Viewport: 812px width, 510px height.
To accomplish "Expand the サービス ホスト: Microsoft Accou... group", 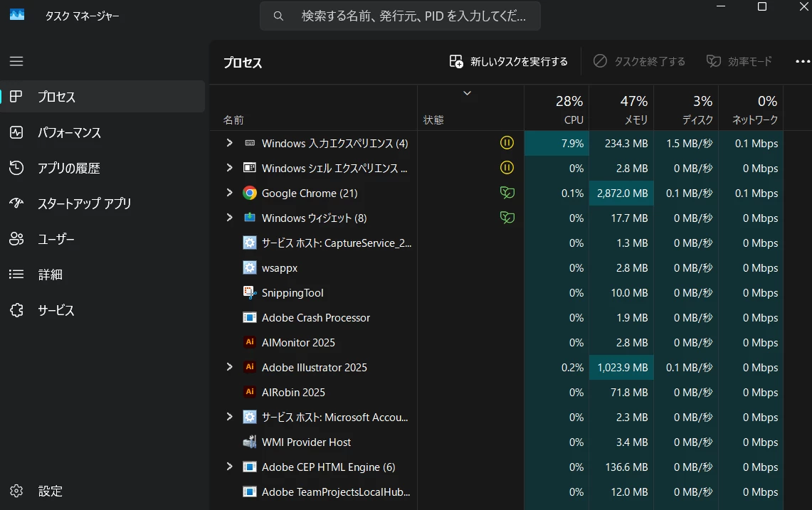I will point(229,416).
